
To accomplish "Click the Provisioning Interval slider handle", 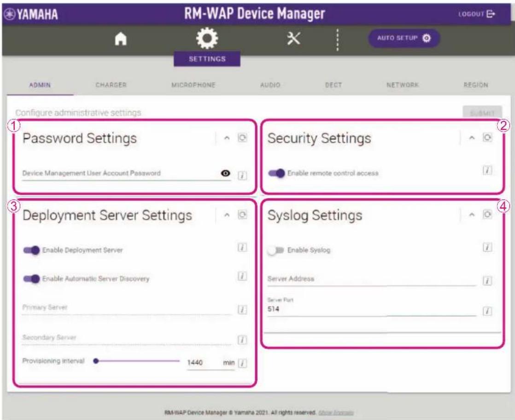I will coord(96,361).
